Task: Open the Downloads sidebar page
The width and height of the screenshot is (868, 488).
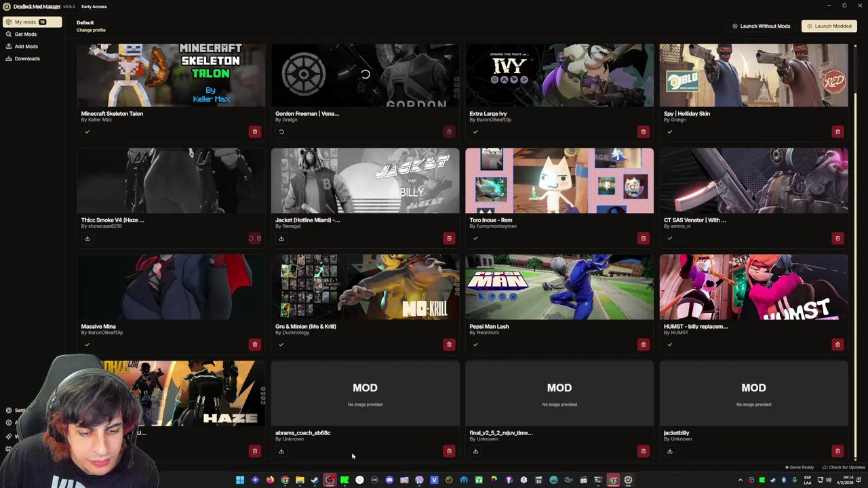Action: 31,58
